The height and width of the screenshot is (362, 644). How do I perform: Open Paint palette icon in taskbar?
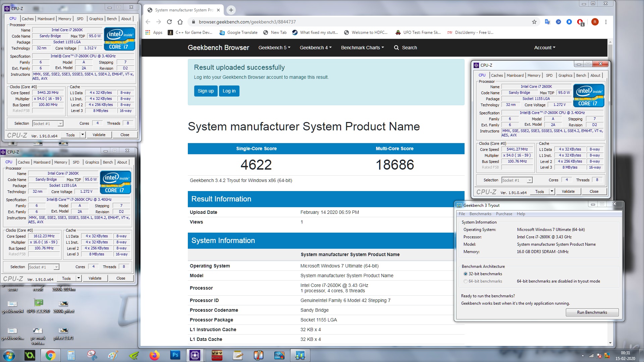[113, 355]
